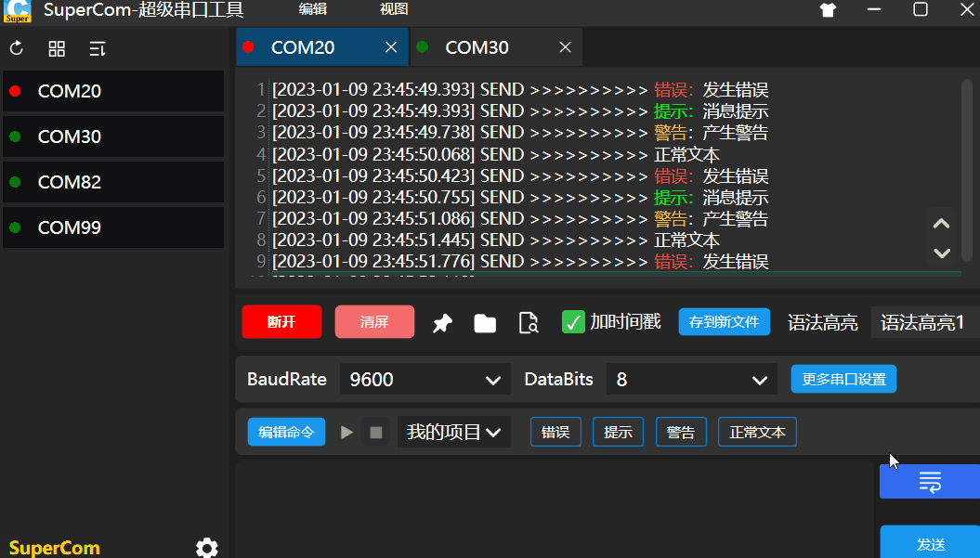
Task: Click log line 6 with 消息提示
Action: [x=520, y=198]
